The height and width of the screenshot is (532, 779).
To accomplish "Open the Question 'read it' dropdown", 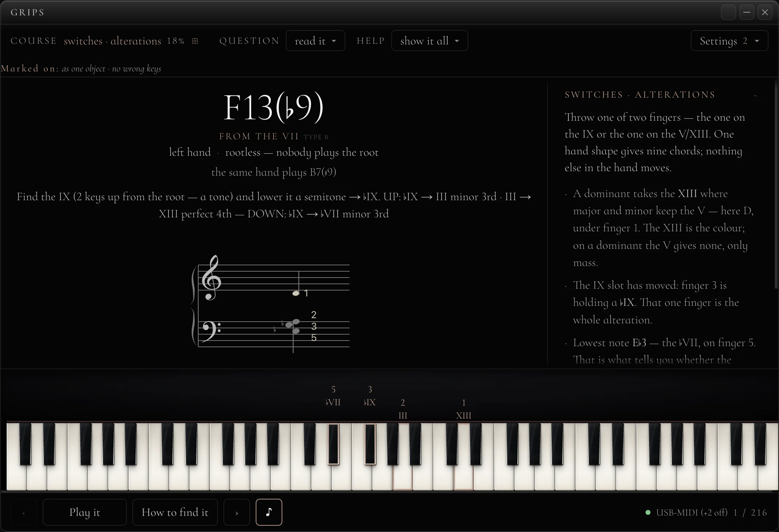I will [x=315, y=41].
